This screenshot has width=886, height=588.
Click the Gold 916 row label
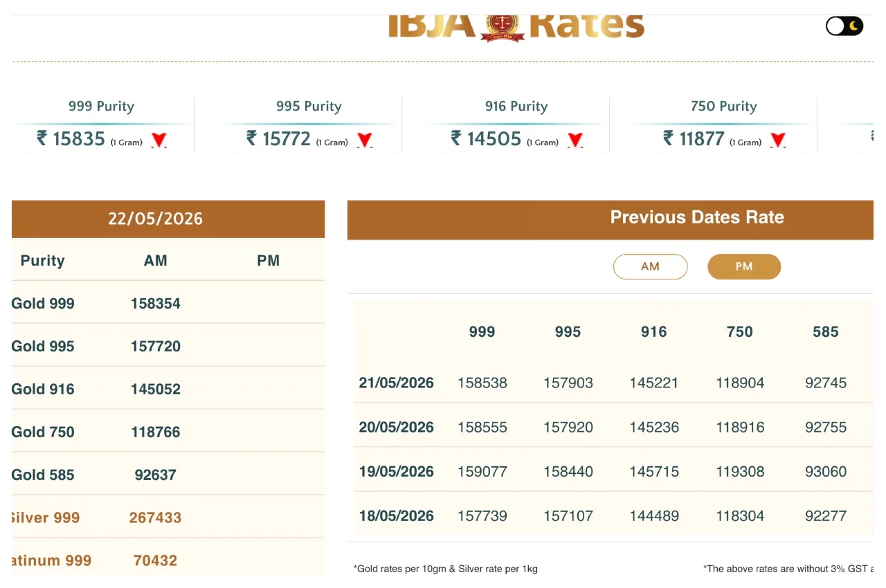coord(43,389)
